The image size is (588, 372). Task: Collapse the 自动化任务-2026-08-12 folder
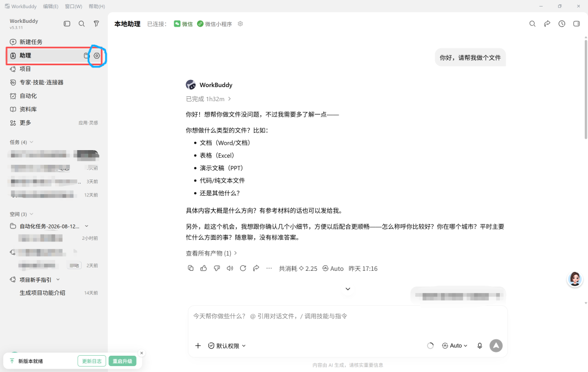(87, 226)
